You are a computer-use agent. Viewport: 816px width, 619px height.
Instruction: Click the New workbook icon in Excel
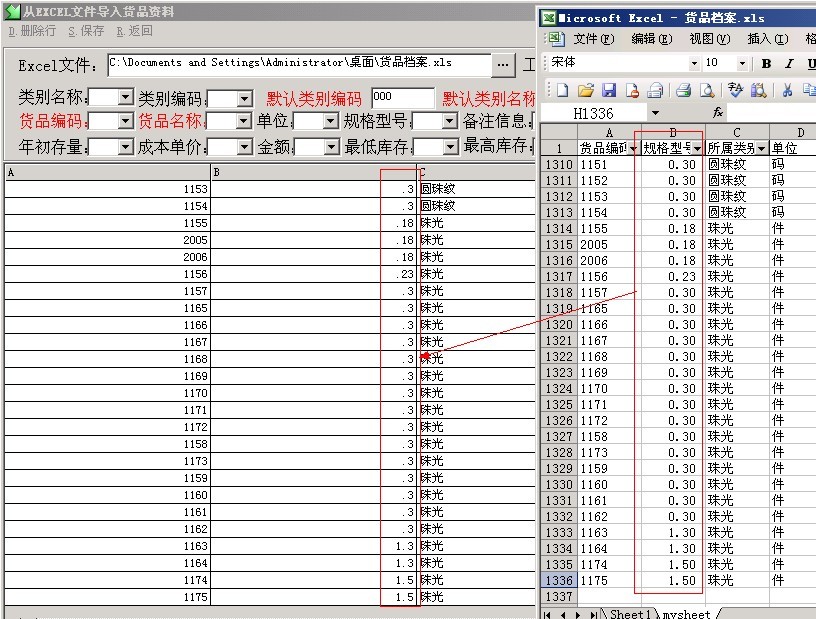coord(562,91)
